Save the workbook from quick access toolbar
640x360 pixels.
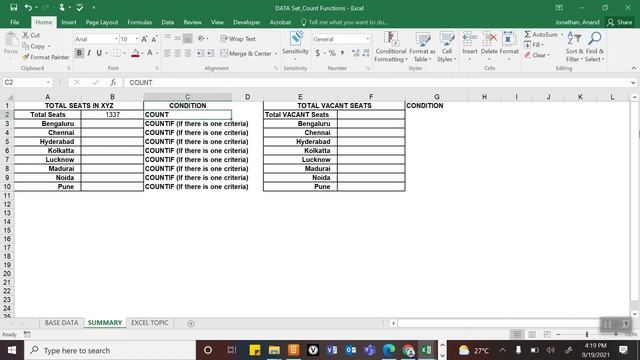[13, 8]
